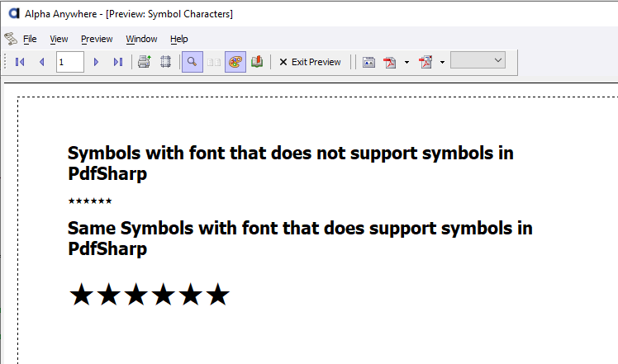Screen dimensions: 618x364
Task: Open the Preview menu
Action: click(x=97, y=39)
